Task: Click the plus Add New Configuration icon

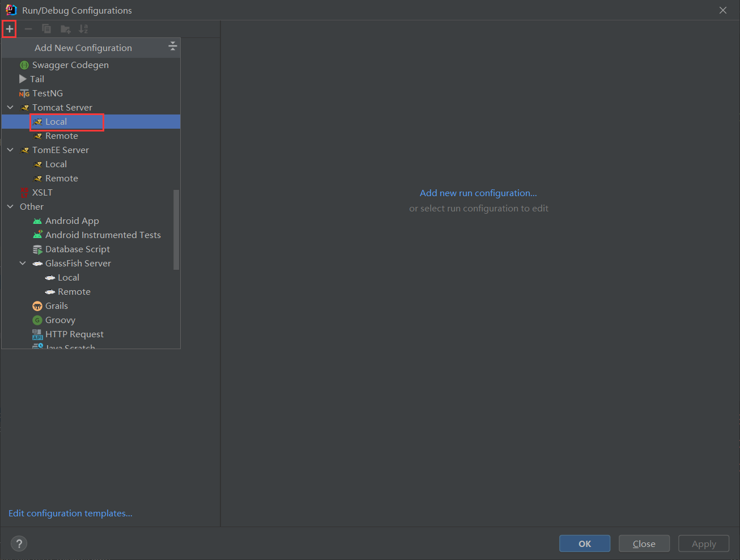Action: [10, 29]
